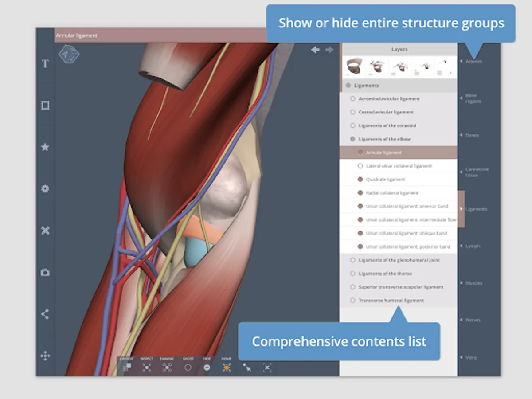Image resolution: width=532 pixels, height=399 pixels.
Task: Select the move arrows icon
Action: tap(45, 356)
